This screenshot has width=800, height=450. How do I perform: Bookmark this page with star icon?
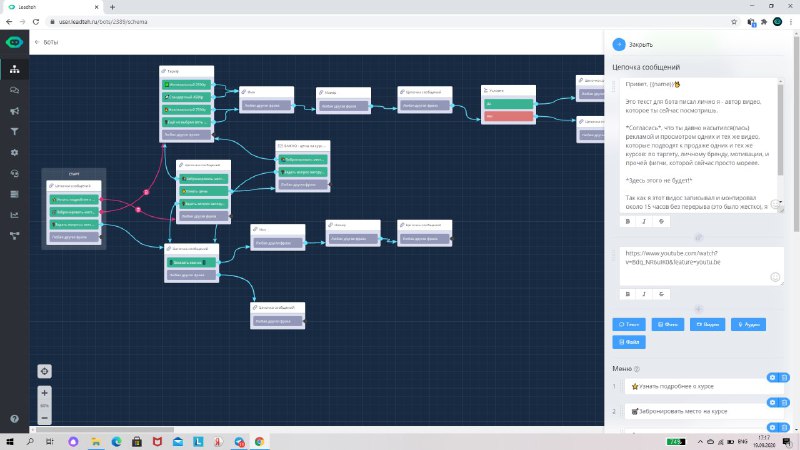734,22
